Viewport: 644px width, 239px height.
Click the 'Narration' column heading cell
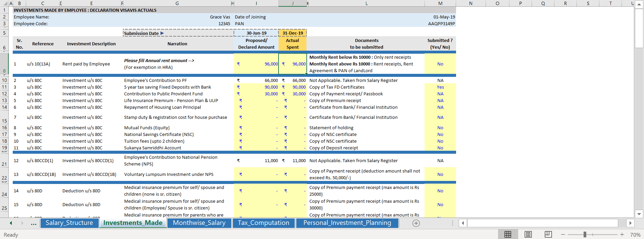click(x=177, y=44)
